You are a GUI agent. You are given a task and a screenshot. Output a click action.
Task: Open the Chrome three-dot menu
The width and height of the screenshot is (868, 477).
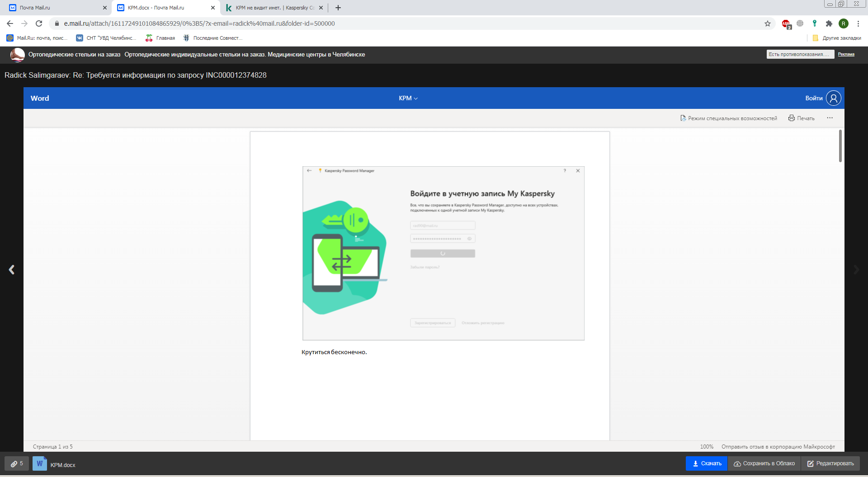(858, 23)
